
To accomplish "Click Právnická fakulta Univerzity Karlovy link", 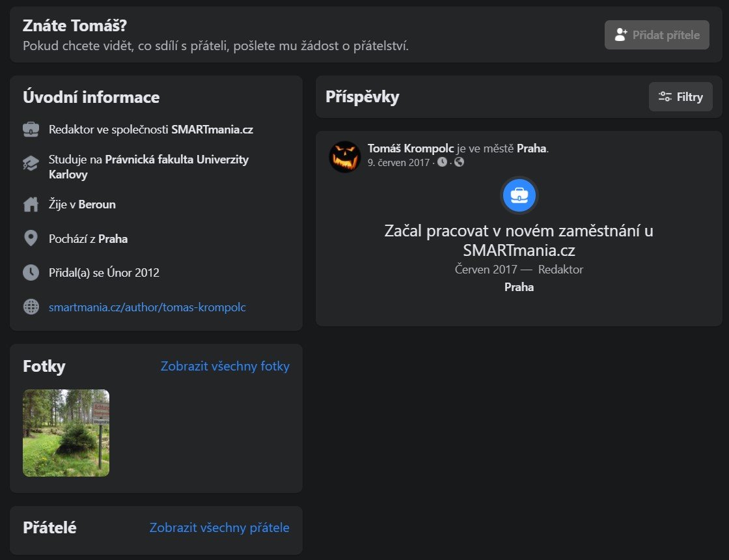I will [x=149, y=167].
